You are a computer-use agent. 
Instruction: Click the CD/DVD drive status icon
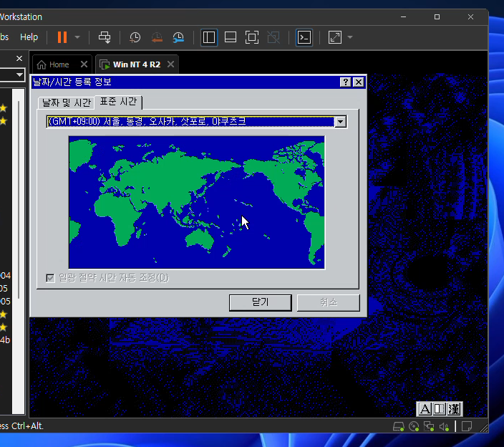coord(414,427)
